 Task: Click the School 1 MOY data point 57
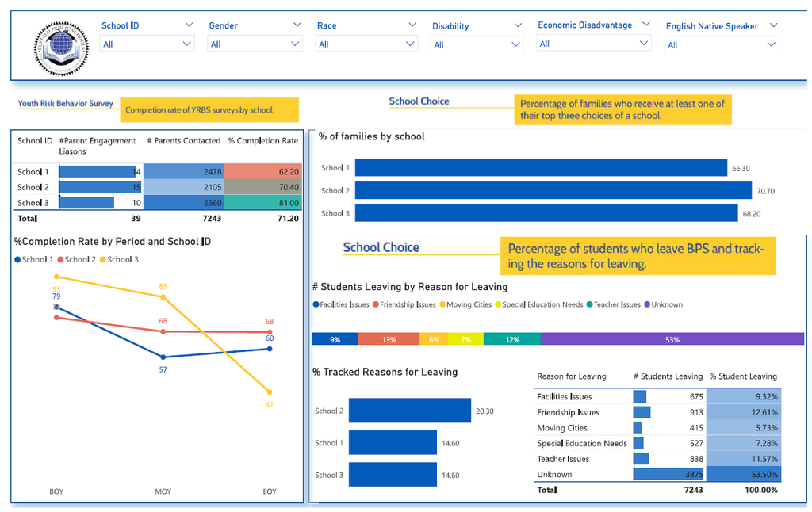point(163,357)
